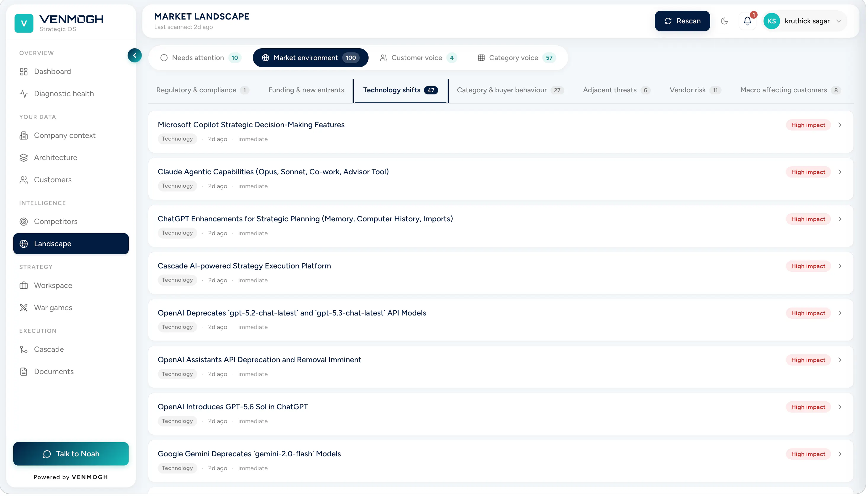868x496 pixels.
Task: Click the War games crossed swords icon
Action: [x=23, y=308]
